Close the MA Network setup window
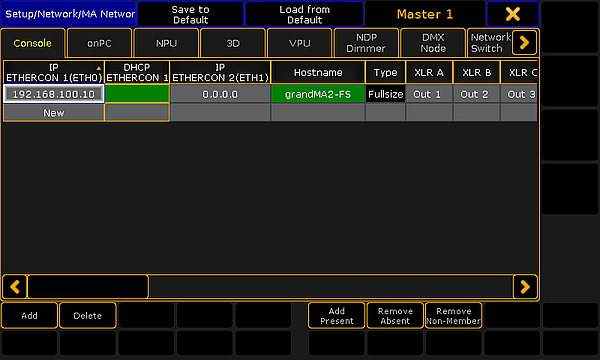This screenshot has width=600, height=360. point(513,15)
